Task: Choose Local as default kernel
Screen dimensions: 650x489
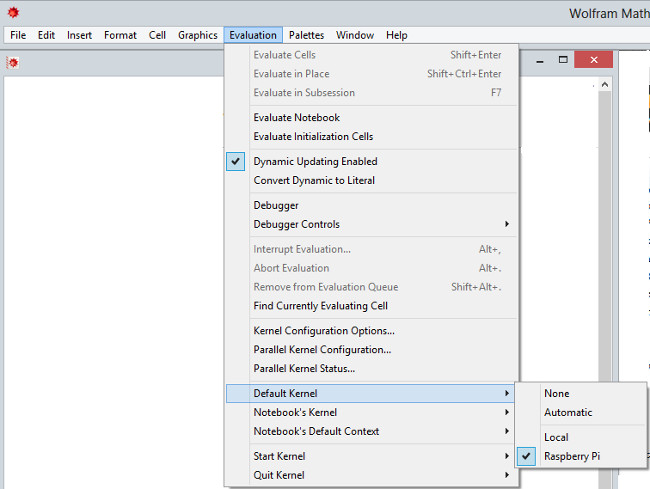Action: [x=556, y=437]
